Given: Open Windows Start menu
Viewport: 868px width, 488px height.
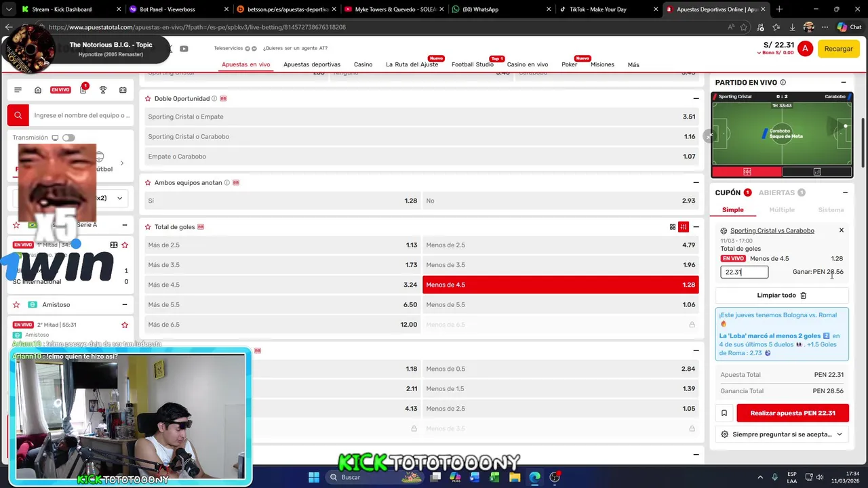Looking at the screenshot, I should coord(314,477).
